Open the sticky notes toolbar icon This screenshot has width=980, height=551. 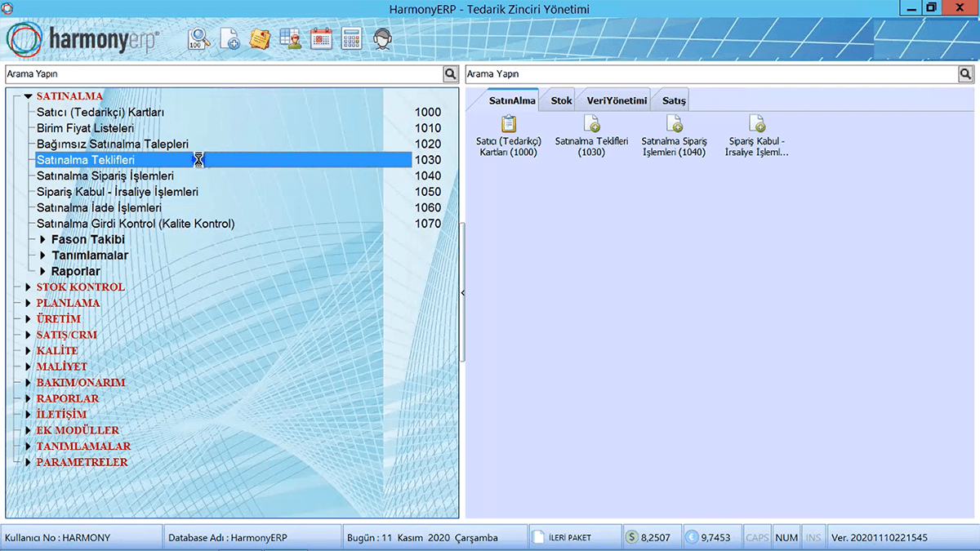(260, 38)
